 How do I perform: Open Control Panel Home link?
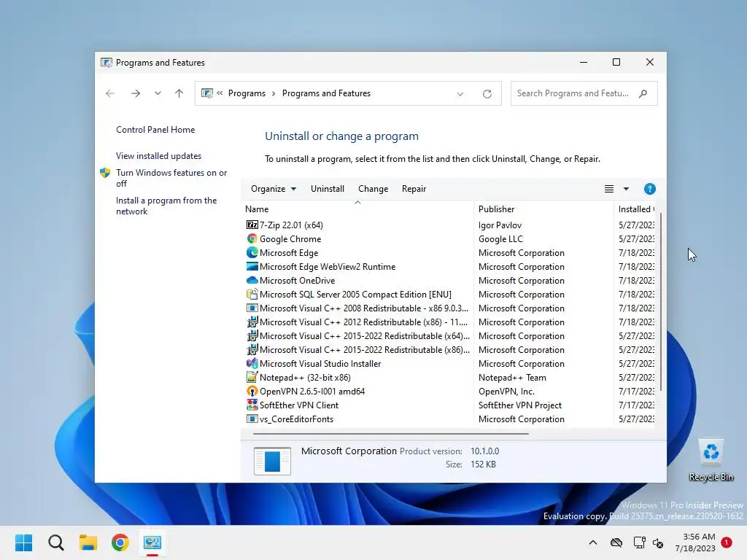pos(155,130)
